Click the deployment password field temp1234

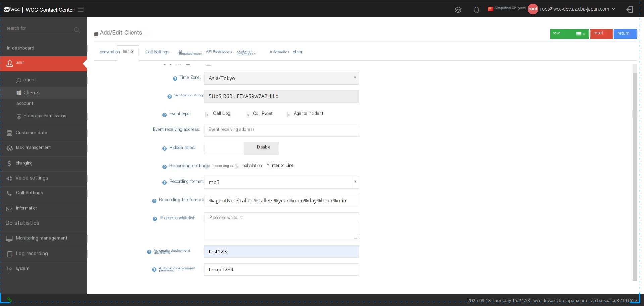click(281, 270)
